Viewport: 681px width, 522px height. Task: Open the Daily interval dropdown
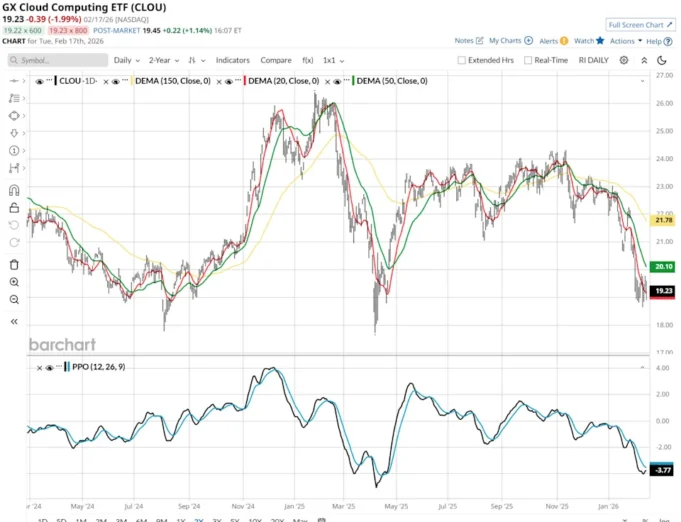126,60
